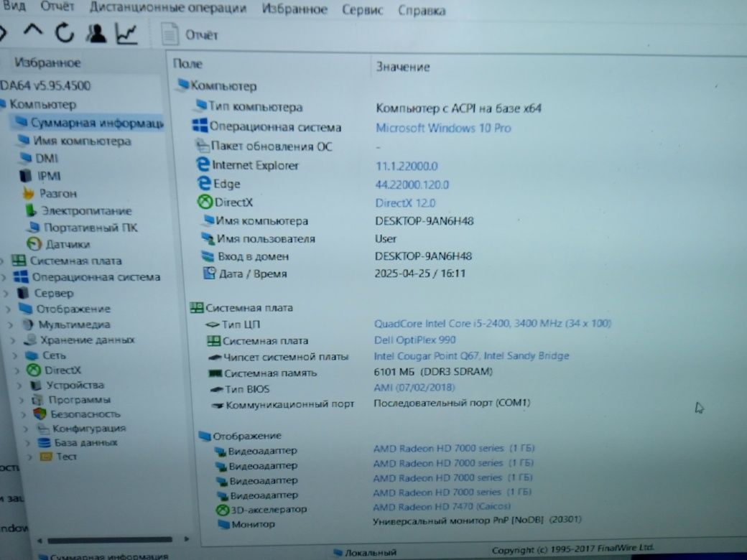This screenshot has height=560, width=747.
Task: Click the Устройства tree icon
Action: tap(35, 385)
